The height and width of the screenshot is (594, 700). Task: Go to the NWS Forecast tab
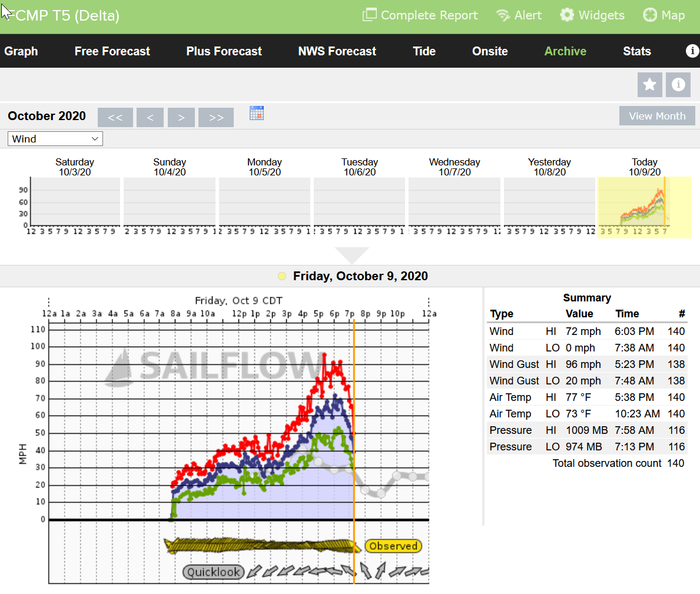(x=337, y=51)
